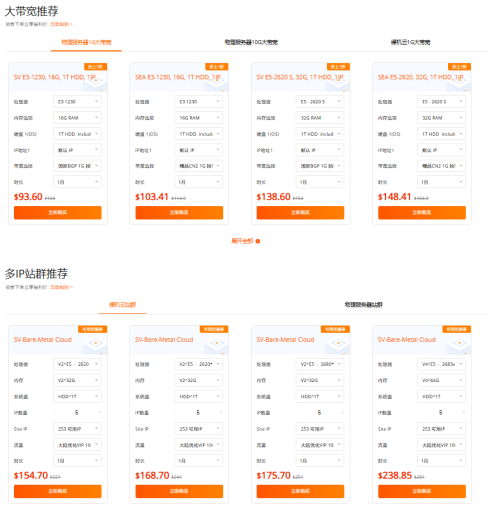Open system disk dropdown on $238.85 card
491x511 pixels.
click(441, 396)
